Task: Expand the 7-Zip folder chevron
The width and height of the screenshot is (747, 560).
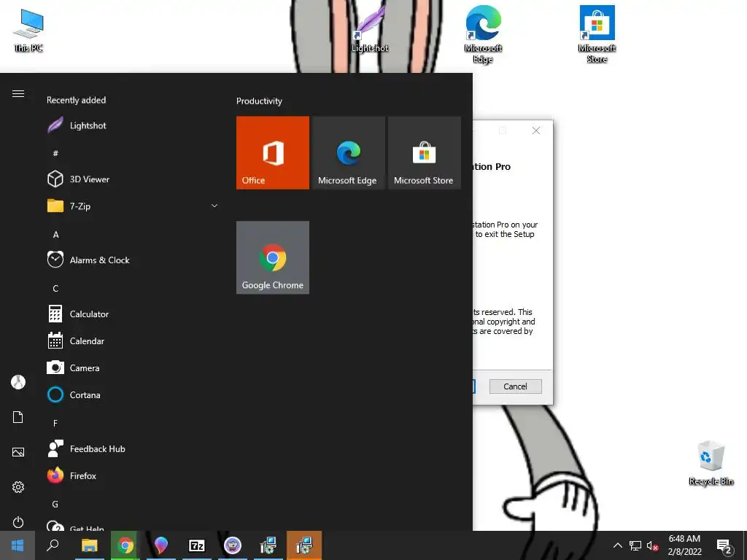Action: (214, 206)
